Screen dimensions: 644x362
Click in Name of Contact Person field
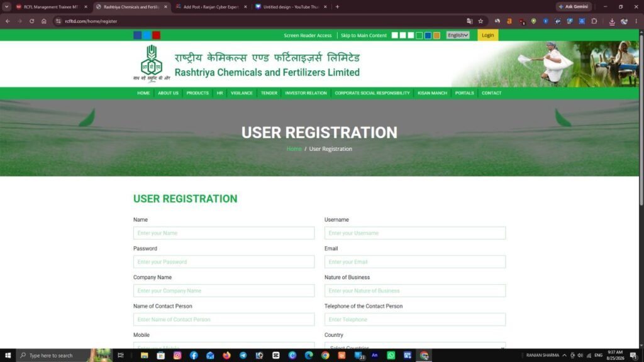(224, 319)
